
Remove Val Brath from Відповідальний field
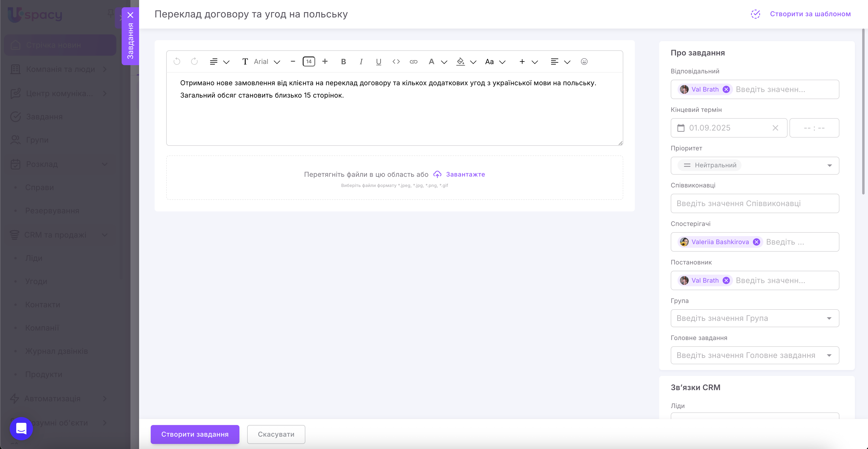point(726,89)
